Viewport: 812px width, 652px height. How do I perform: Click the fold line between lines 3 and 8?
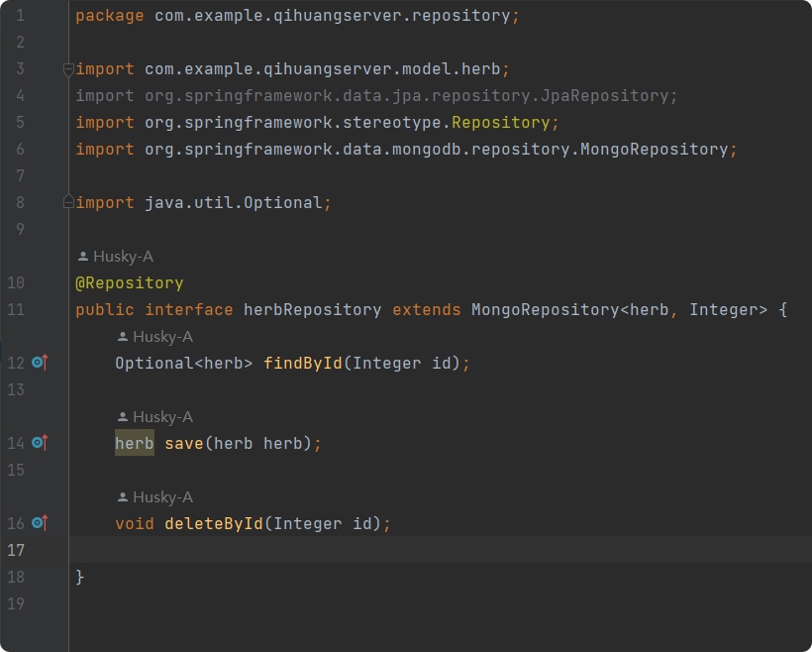(x=67, y=134)
